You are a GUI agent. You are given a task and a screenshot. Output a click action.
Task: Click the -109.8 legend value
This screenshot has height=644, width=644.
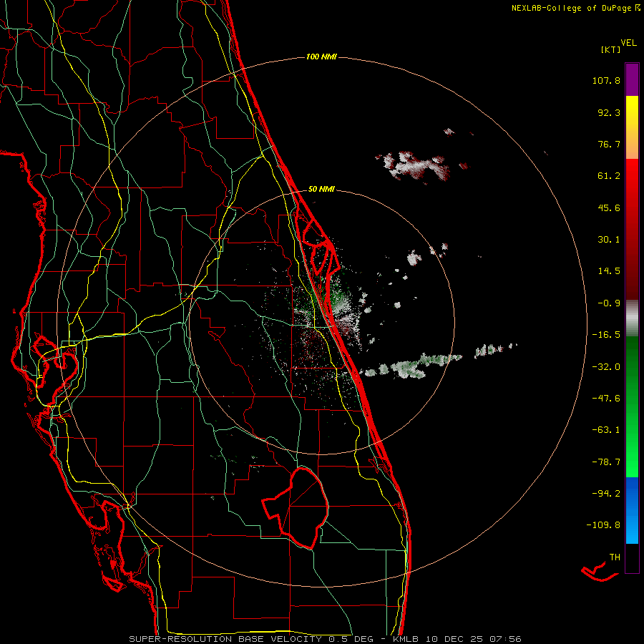pos(603,525)
